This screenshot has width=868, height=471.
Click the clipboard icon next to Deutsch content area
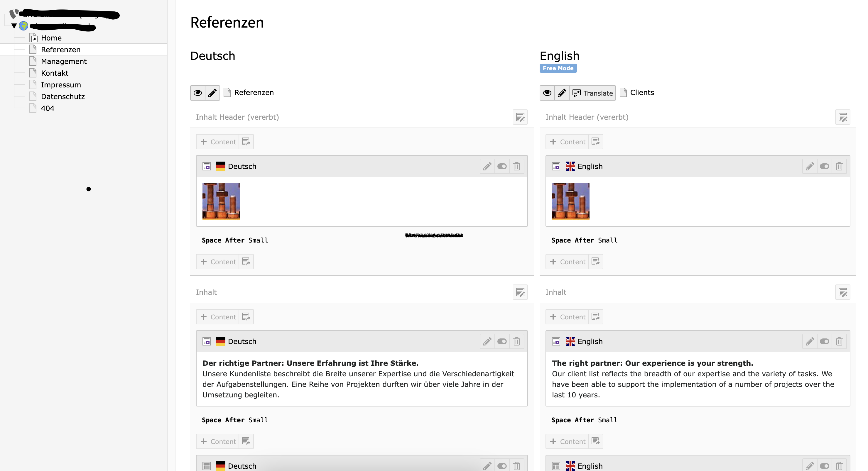coord(246,142)
